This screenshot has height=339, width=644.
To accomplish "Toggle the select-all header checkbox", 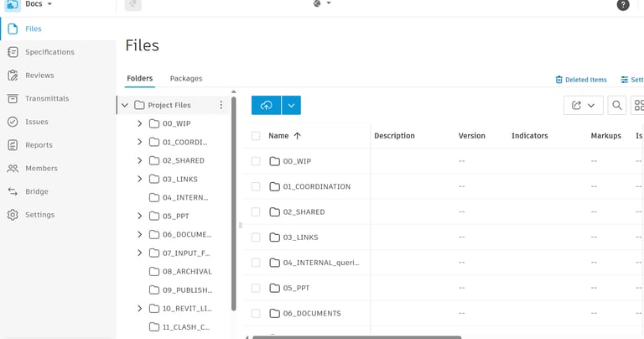I will (x=256, y=136).
